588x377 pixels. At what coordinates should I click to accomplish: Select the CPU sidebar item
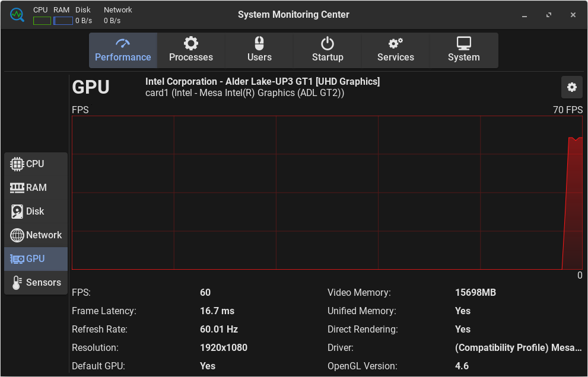tap(36, 164)
